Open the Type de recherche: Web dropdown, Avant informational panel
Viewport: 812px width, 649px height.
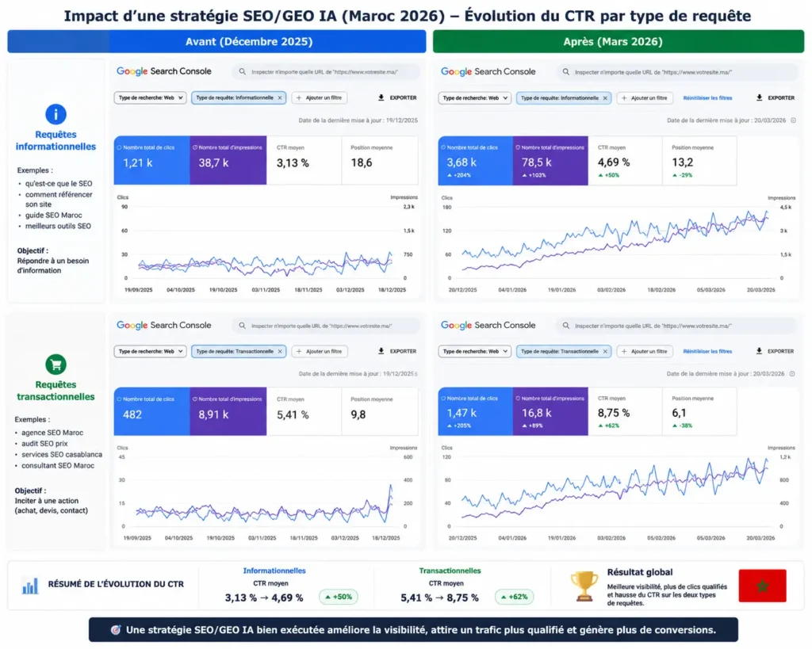coord(150,97)
